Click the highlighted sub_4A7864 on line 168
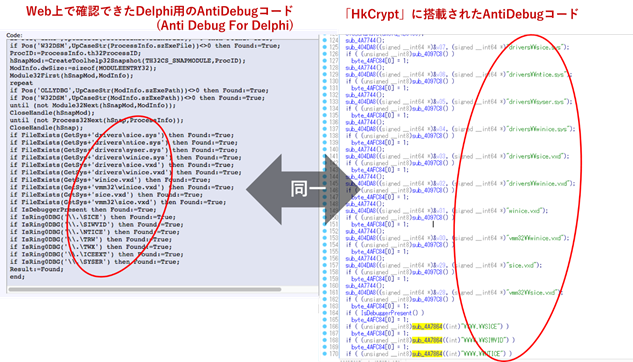Screen dimensions: 633x362 427,340
